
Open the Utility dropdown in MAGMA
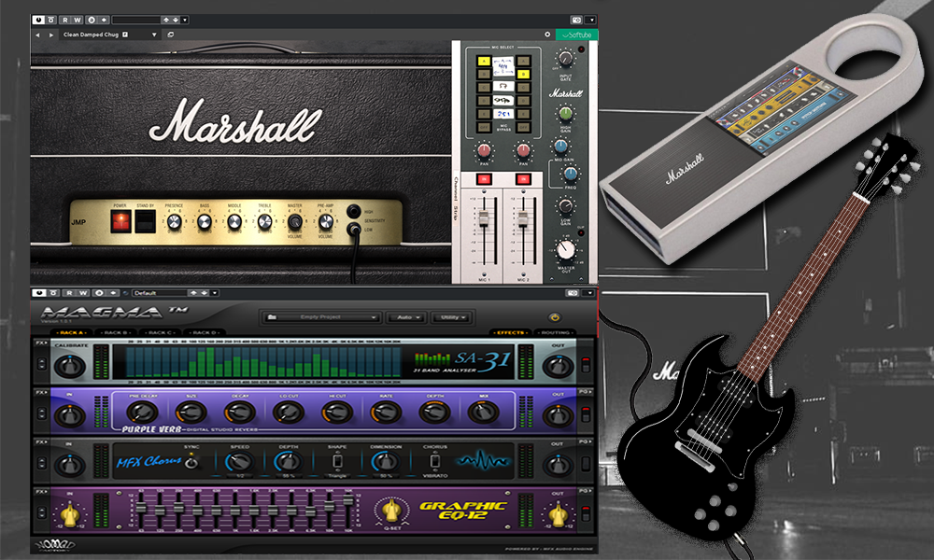(x=452, y=316)
